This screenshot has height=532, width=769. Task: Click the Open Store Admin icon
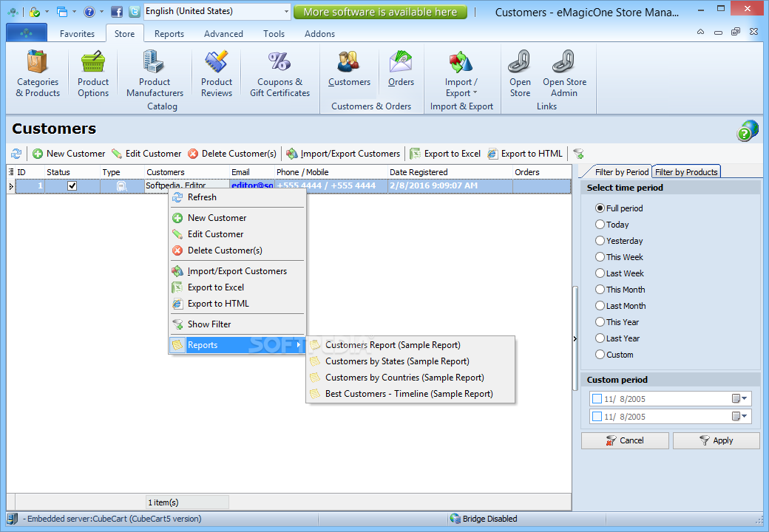(564, 73)
